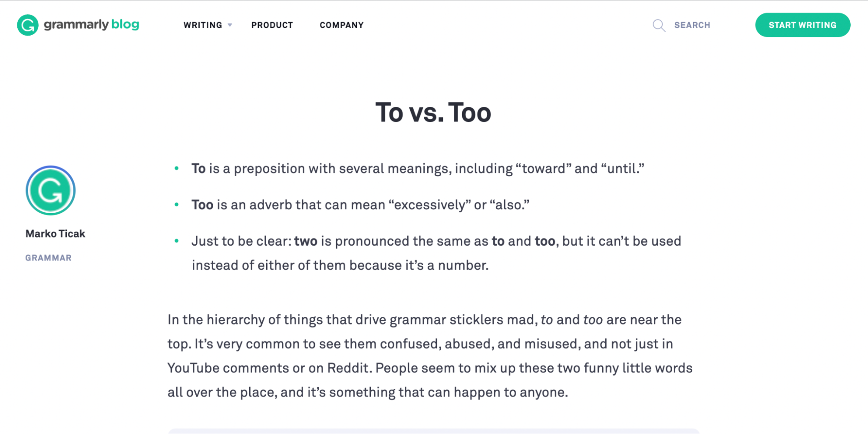Click the 'grammarly blog' wordmark text
868x434 pixels.
tap(91, 25)
